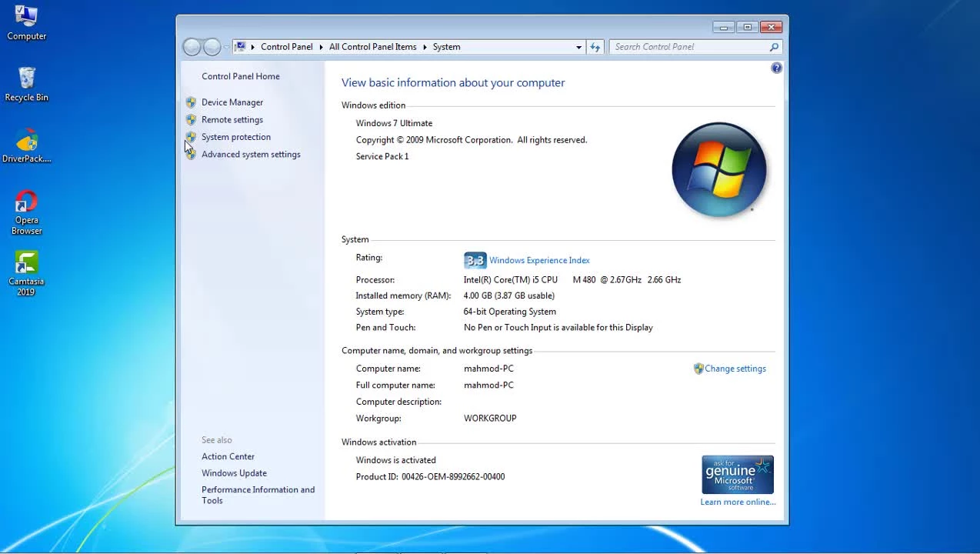Open the recent pages dropdown near Back button
The image size is (980, 554).
click(226, 48)
